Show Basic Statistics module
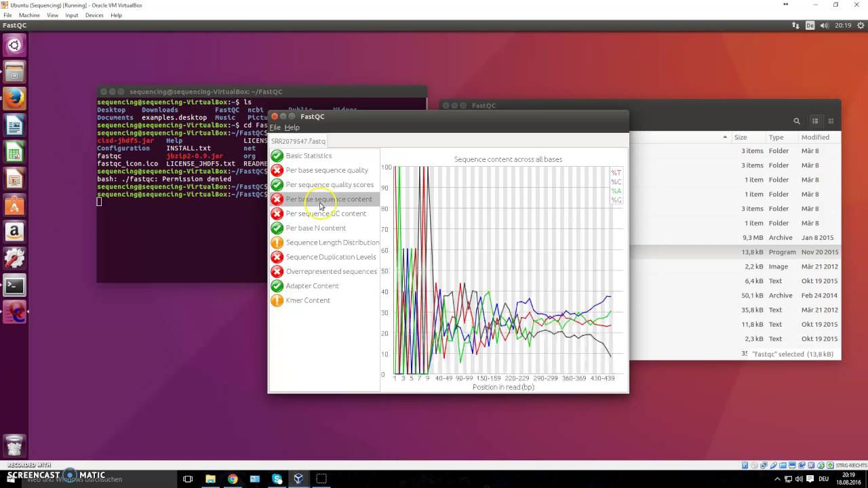Viewport: 868px width, 488px height. tap(324, 156)
